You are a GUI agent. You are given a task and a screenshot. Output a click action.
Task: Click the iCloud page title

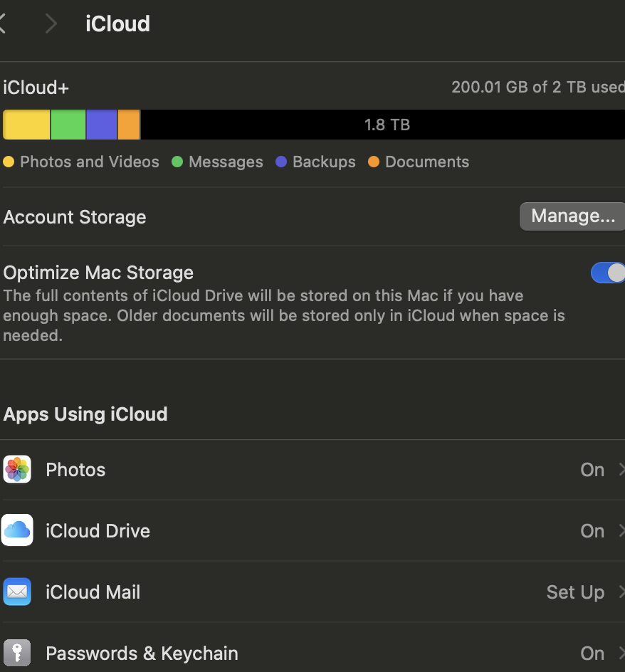coord(118,23)
